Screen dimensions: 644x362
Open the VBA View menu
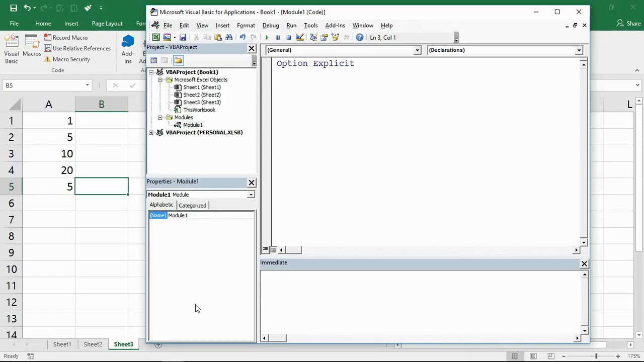click(202, 25)
